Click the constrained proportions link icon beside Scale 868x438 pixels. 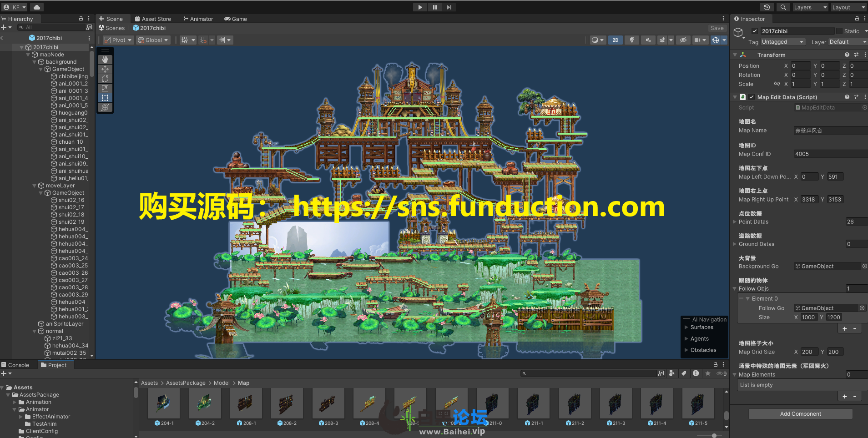click(777, 84)
